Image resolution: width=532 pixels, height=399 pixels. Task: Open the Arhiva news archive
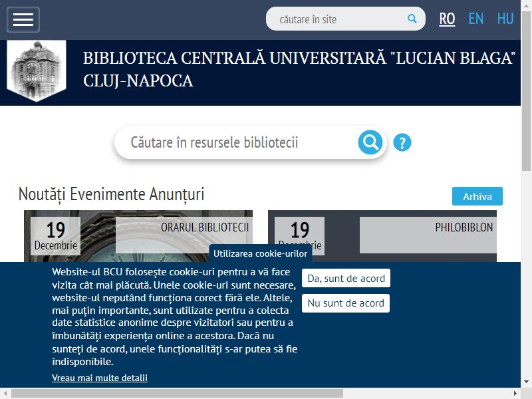[477, 196]
